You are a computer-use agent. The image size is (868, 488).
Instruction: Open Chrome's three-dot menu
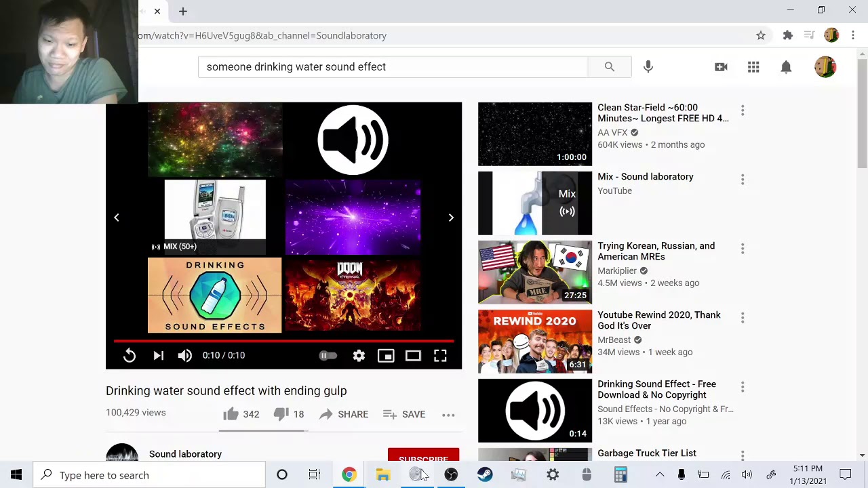[x=853, y=35]
